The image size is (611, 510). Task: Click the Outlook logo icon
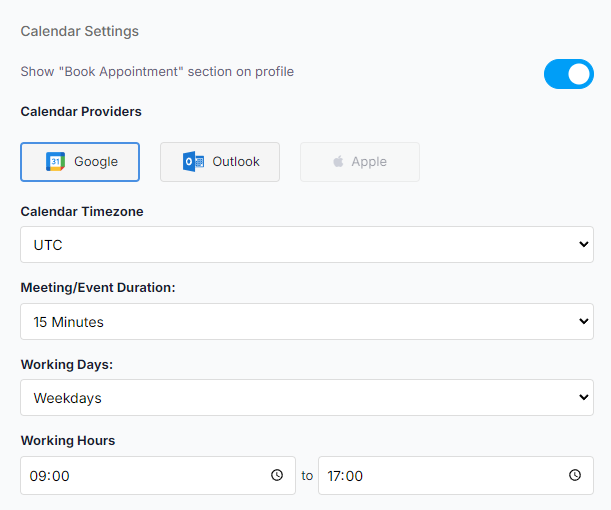pyautogui.click(x=194, y=162)
